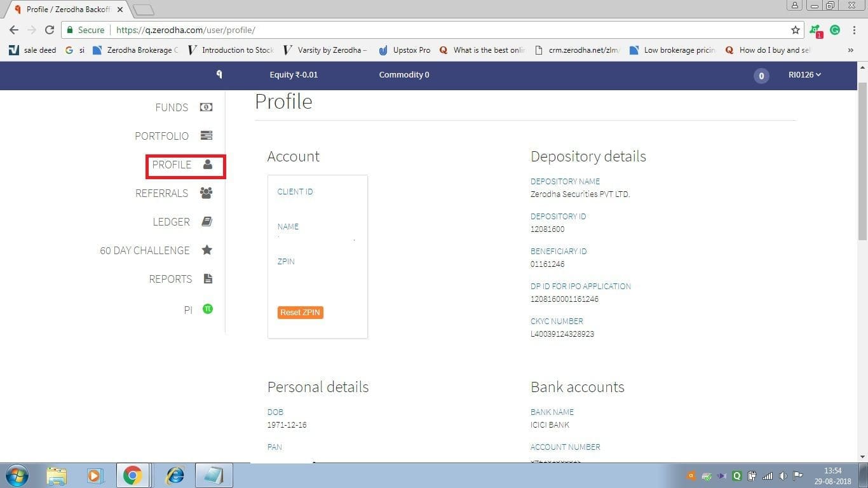Open the PORTFOLIO menu item
Viewport: 868px width, 488px height.
tap(161, 136)
